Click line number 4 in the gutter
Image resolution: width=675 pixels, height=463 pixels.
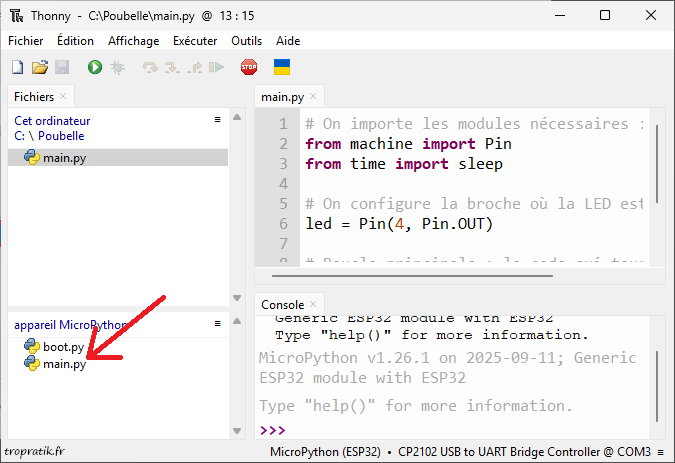pyautogui.click(x=283, y=184)
